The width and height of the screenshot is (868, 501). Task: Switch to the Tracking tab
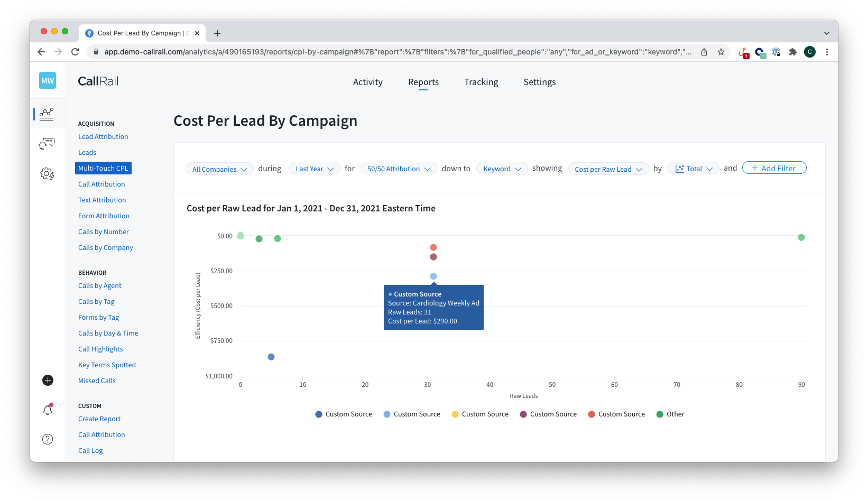pos(481,82)
